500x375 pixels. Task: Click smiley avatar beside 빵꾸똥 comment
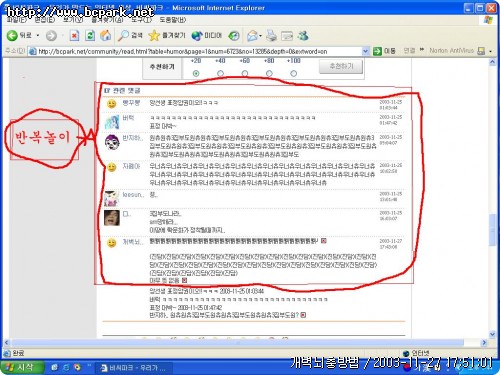tap(112, 104)
